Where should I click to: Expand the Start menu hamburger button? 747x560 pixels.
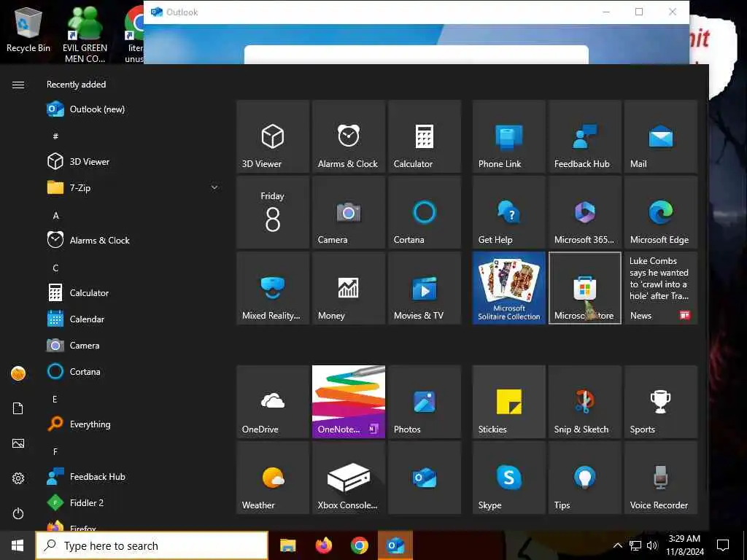click(18, 85)
